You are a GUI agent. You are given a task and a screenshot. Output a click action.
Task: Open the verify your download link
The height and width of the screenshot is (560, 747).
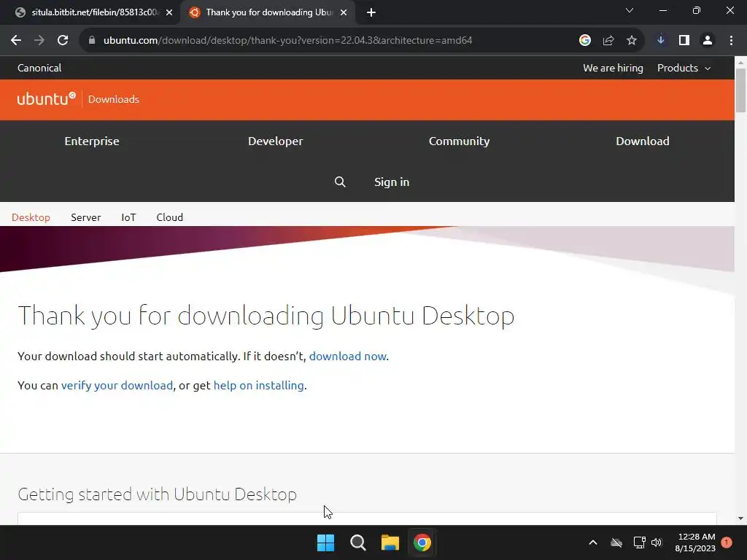117,385
